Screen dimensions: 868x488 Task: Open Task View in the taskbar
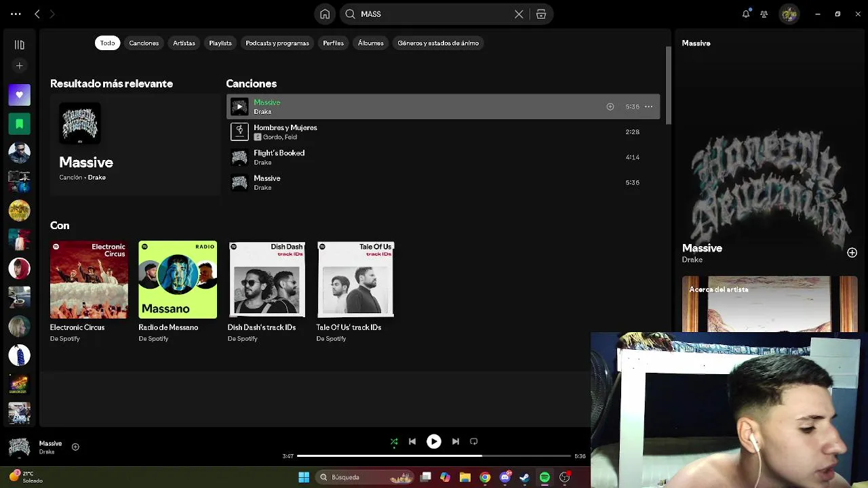click(x=425, y=477)
